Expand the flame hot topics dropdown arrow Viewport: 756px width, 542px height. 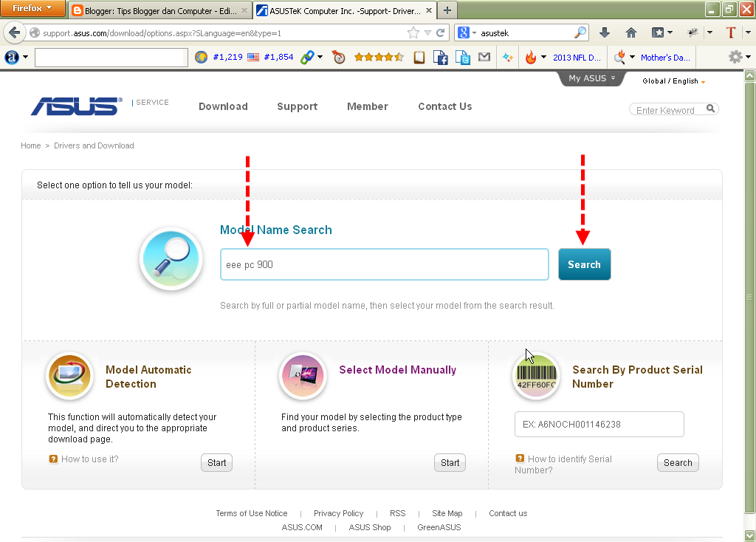click(x=544, y=58)
